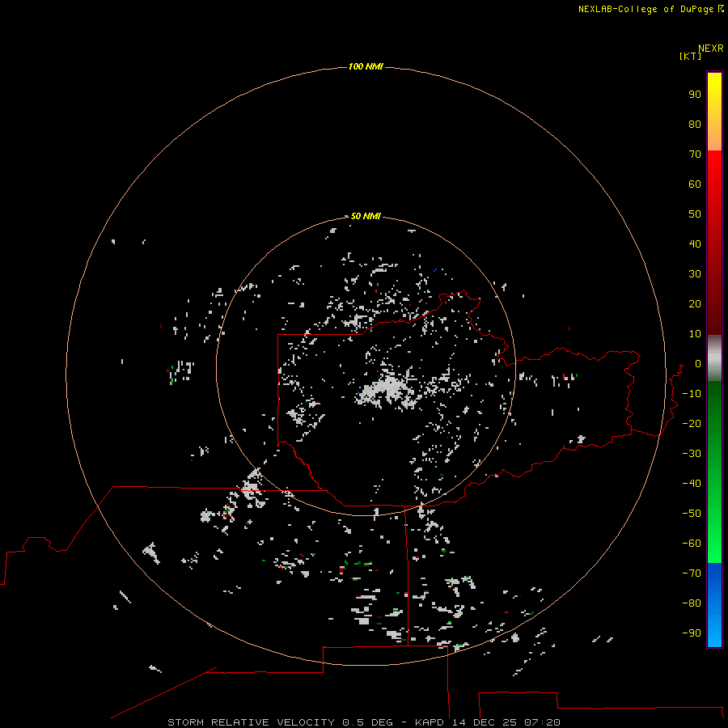
Task: Click the 50 NMI range ring label
Action: tap(366, 216)
